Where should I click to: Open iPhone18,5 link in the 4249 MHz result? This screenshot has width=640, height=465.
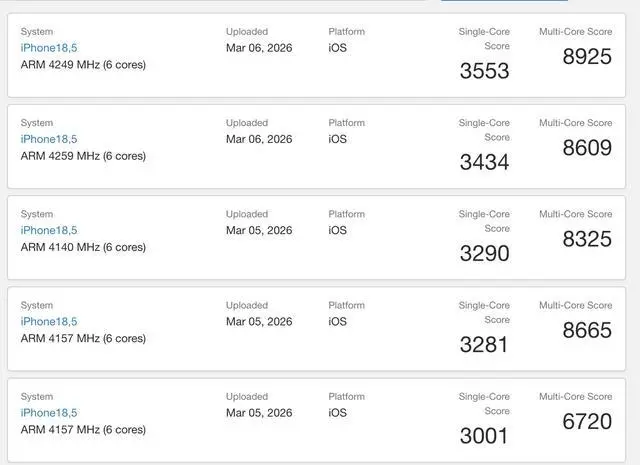48,48
